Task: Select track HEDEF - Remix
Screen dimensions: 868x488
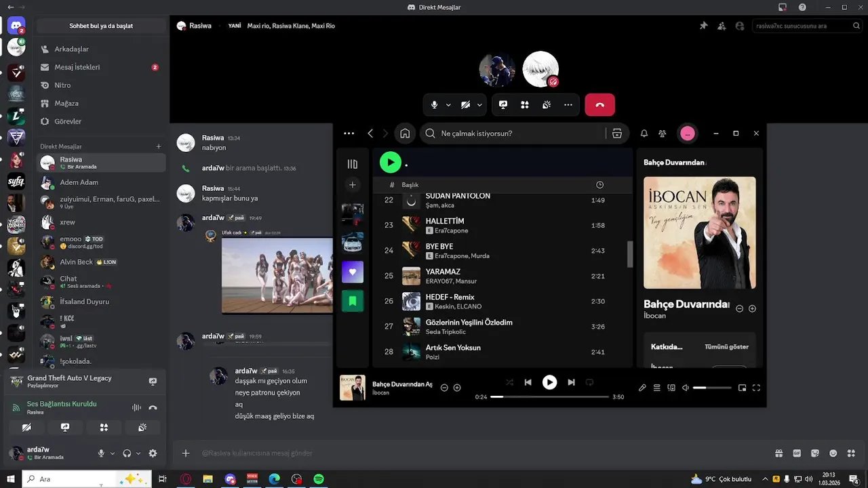Action: (x=502, y=301)
